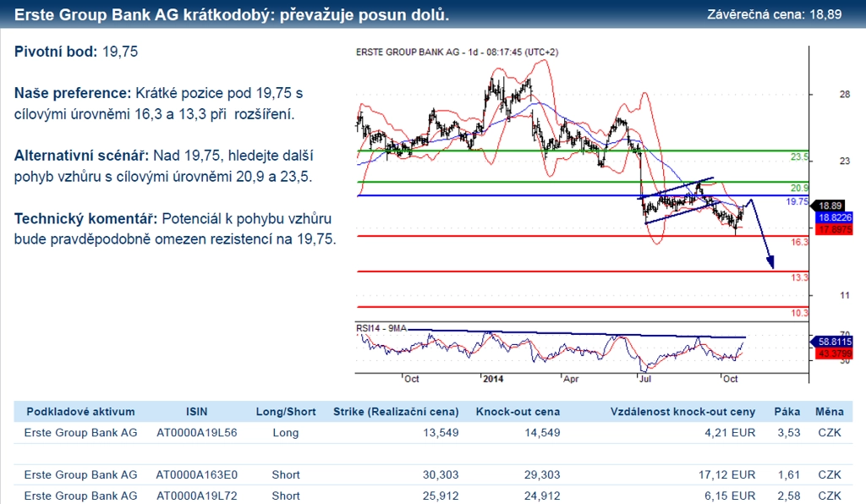This screenshot has width=866, height=504.
Task: Click the chart title 'ERSTE GROUP BANK AG - 1d'
Action: (x=417, y=52)
